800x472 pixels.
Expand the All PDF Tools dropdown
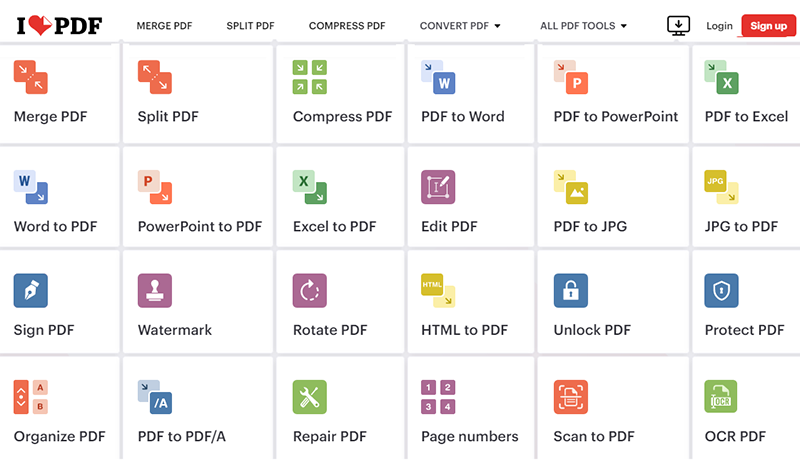[583, 26]
